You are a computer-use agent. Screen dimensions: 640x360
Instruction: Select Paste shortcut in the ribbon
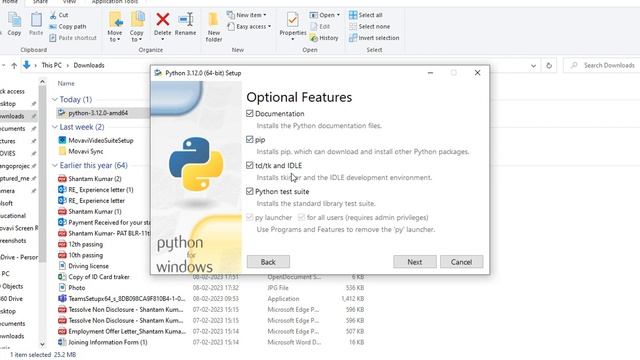pos(73,38)
